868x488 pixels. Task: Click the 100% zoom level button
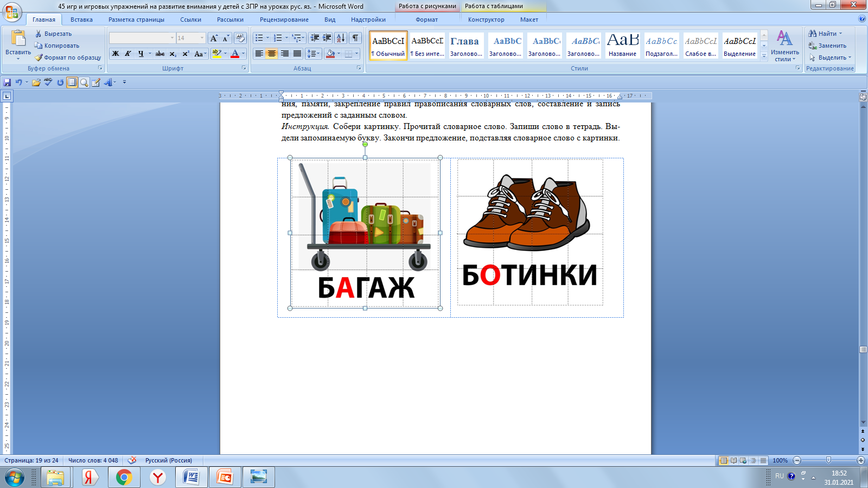pyautogui.click(x=780, y=460)
